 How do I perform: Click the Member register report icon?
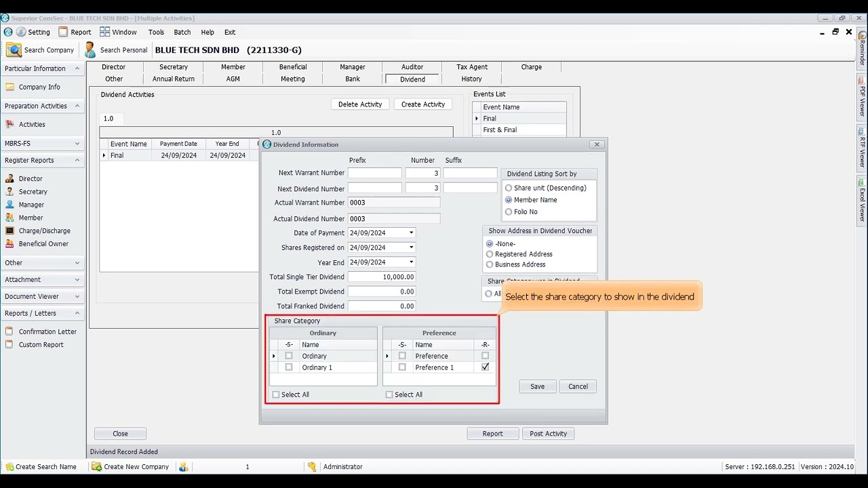coord(10,218)
